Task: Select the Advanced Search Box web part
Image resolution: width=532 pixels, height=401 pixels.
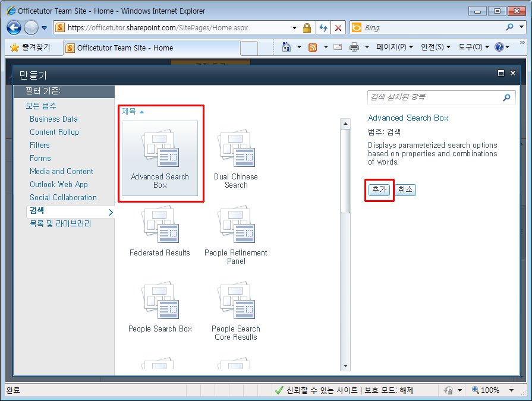Action: (x=160, y=158)
